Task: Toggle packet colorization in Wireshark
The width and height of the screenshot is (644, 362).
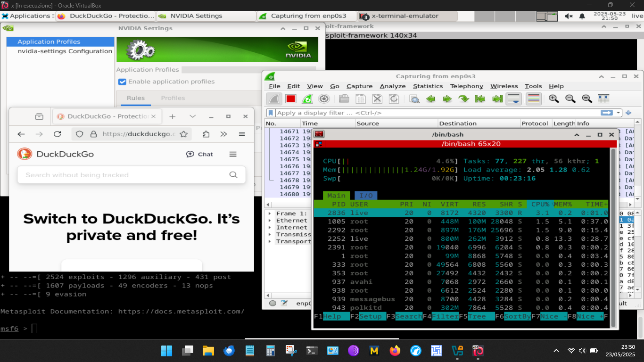Action: (x=533, y=99)
